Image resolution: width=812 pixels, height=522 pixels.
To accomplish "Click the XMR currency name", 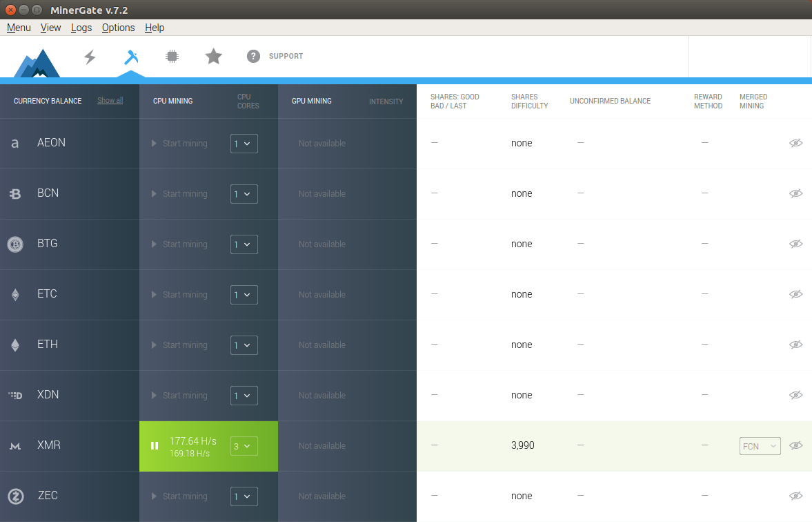I will (49, 445).
